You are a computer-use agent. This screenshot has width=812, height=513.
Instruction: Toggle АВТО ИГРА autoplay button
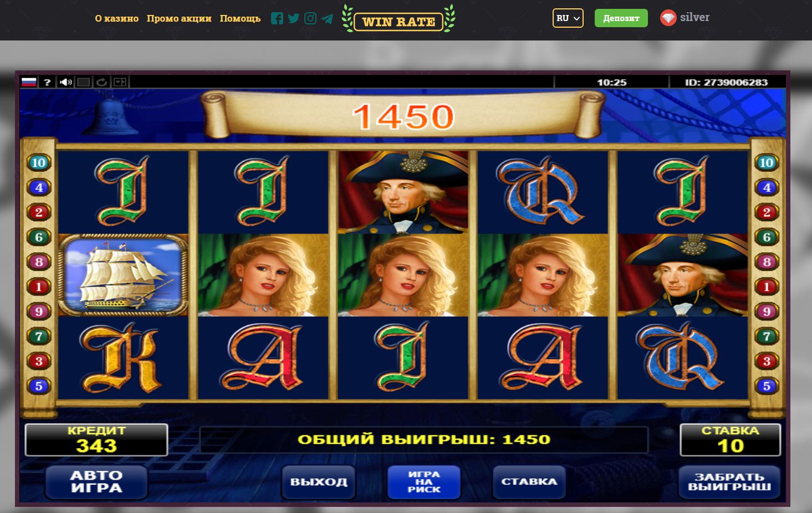click(x=96, y=482)
